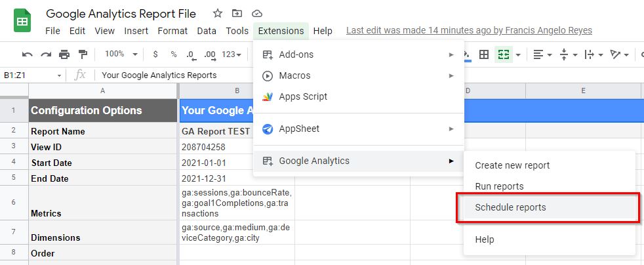Click the undo arrow icon
The image size is (644, 265).
[27, 54]
